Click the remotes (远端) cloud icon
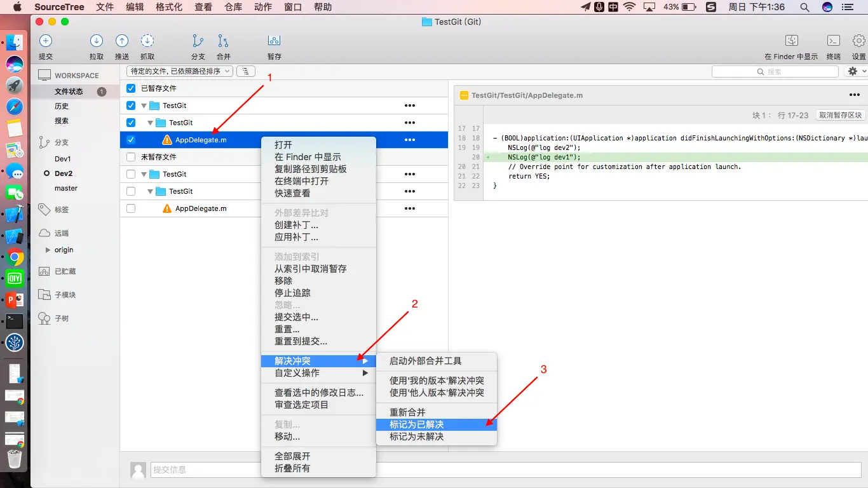The image size is (868, 488). (44, 233)
